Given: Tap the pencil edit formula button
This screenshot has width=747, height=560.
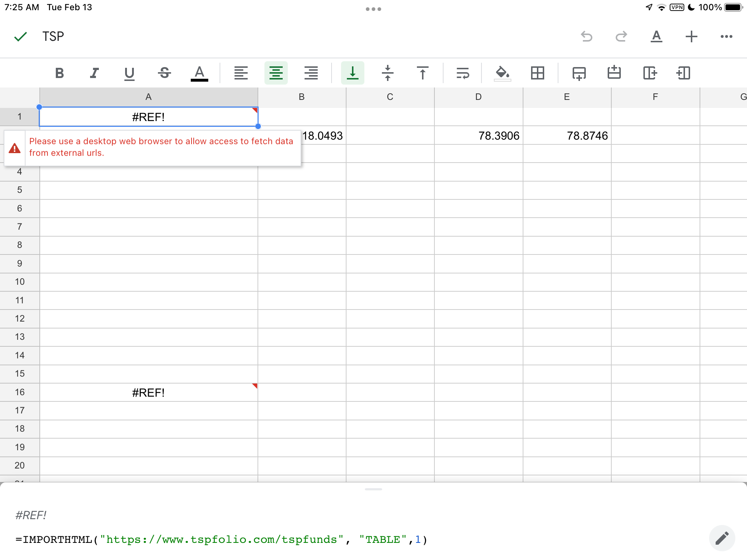Looking at the screenshot, I should coord(721,538).
